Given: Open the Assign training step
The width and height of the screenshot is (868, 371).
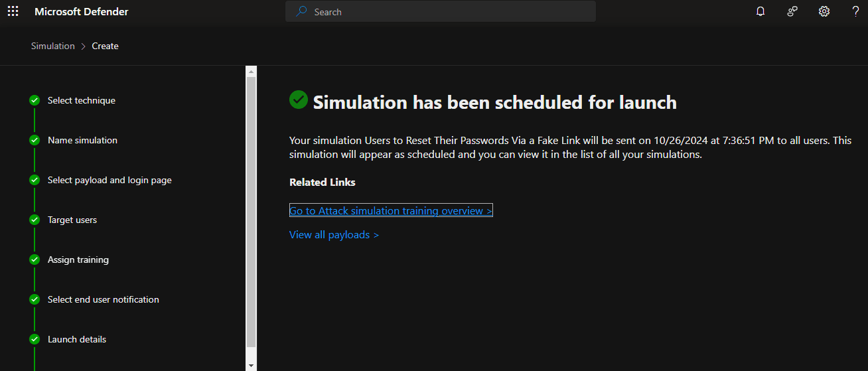Looking at the screenshot, I should pyautogui.click(x=78, y=260).
